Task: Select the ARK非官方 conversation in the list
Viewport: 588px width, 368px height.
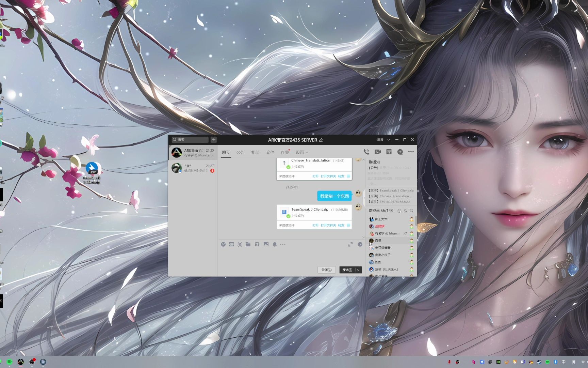Action: click(x=193, y=153)
